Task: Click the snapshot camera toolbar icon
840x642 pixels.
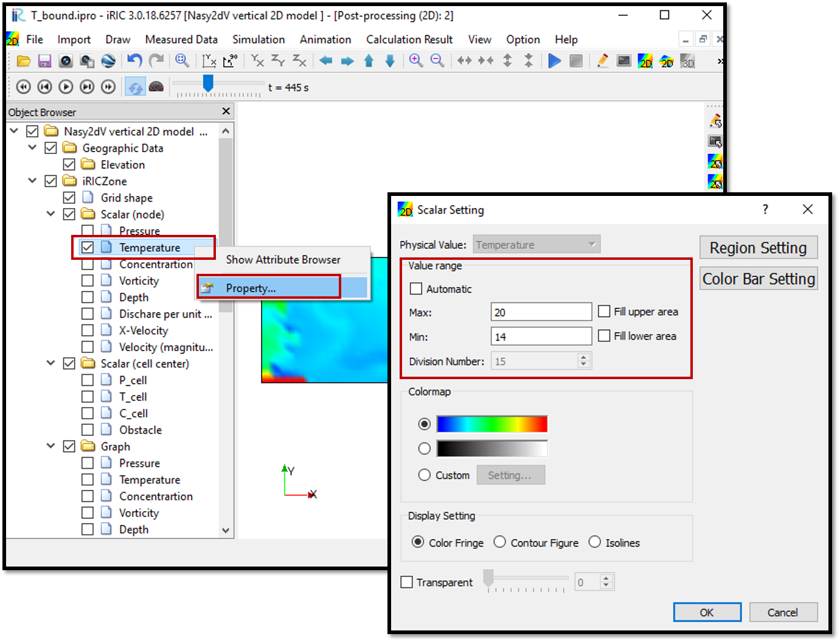Action: tap(66, 61)
